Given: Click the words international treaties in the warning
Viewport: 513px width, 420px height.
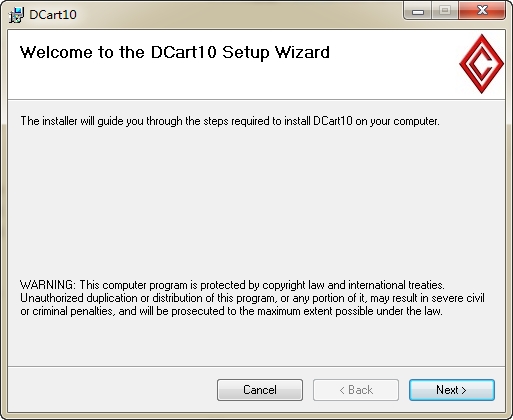Looking at the screenshot, I should pyautogui.click(x=396, y=285).
